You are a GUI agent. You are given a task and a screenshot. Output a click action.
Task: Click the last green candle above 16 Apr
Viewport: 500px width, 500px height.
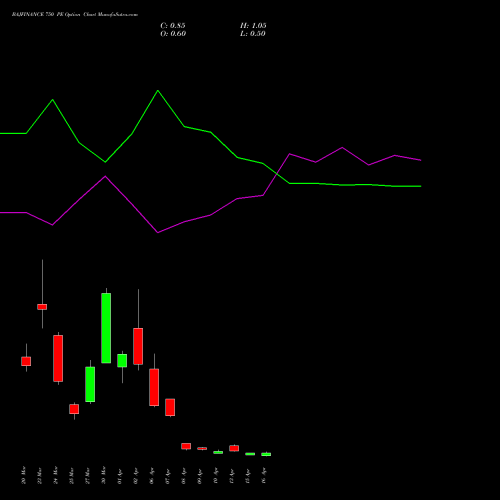click(x=266, y=454)
